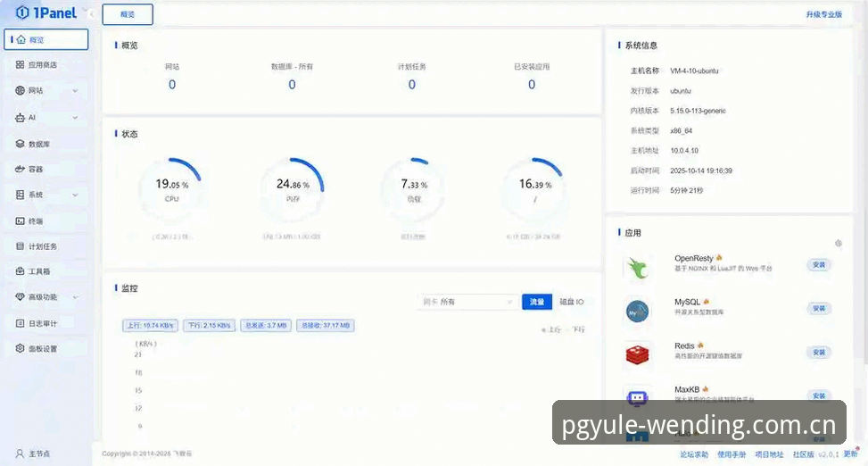This screenshot has width=868, height=466.
Task: Open 应用商店 via its grid icon
Action: pos(20,65)
